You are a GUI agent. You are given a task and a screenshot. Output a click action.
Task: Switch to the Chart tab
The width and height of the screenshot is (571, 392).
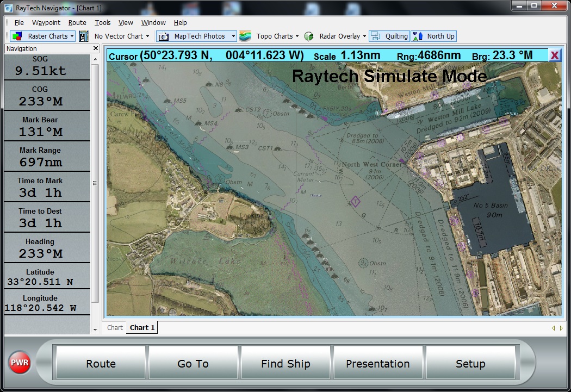tap(115, 328)
